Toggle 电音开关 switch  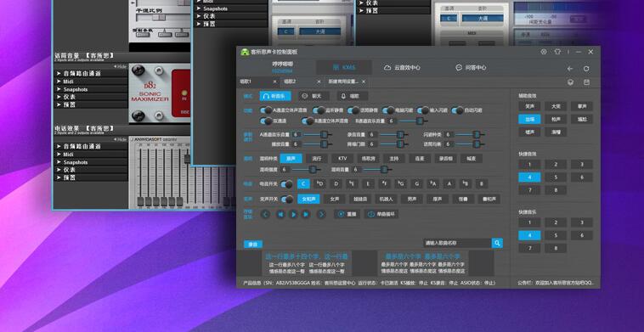[x=286, y=184]
